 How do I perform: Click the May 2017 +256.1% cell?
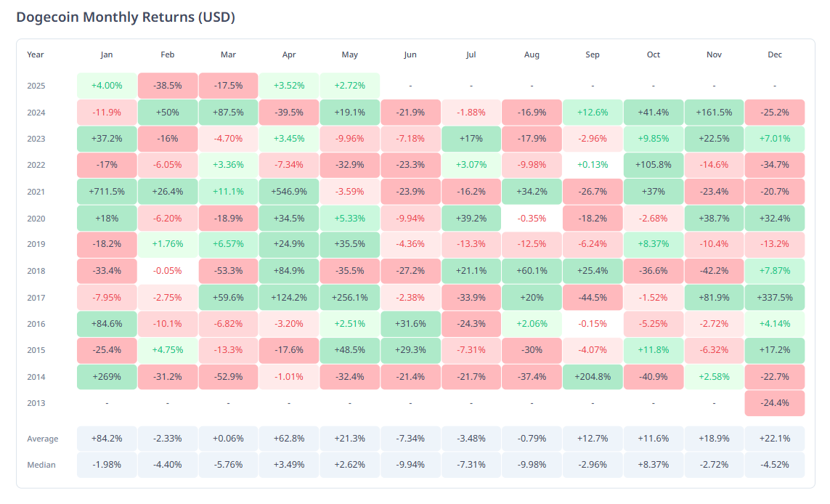pyautogui.click(x=349, y=297)
